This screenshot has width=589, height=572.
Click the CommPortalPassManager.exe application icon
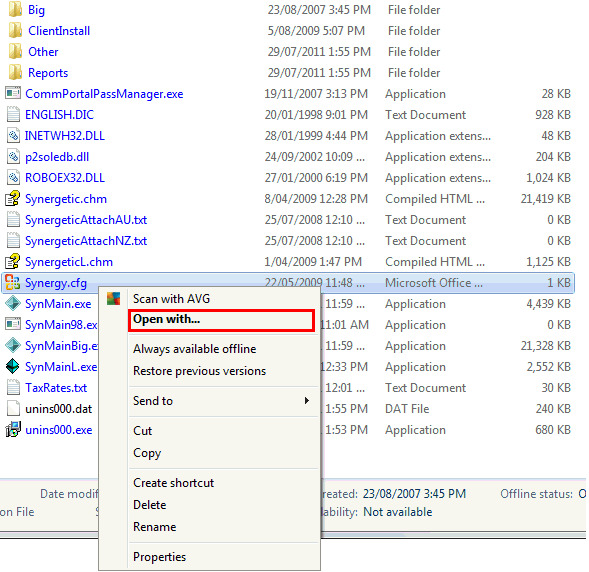click(13, 94)
